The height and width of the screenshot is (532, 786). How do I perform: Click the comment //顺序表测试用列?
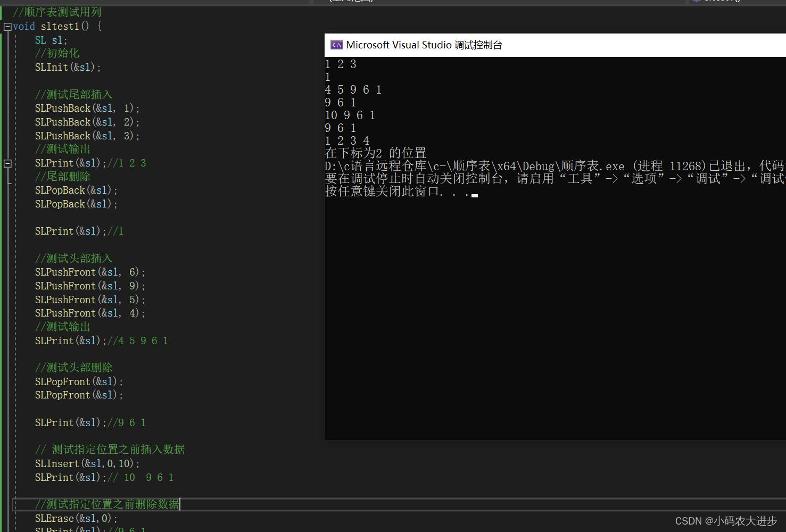pos(57,12)
